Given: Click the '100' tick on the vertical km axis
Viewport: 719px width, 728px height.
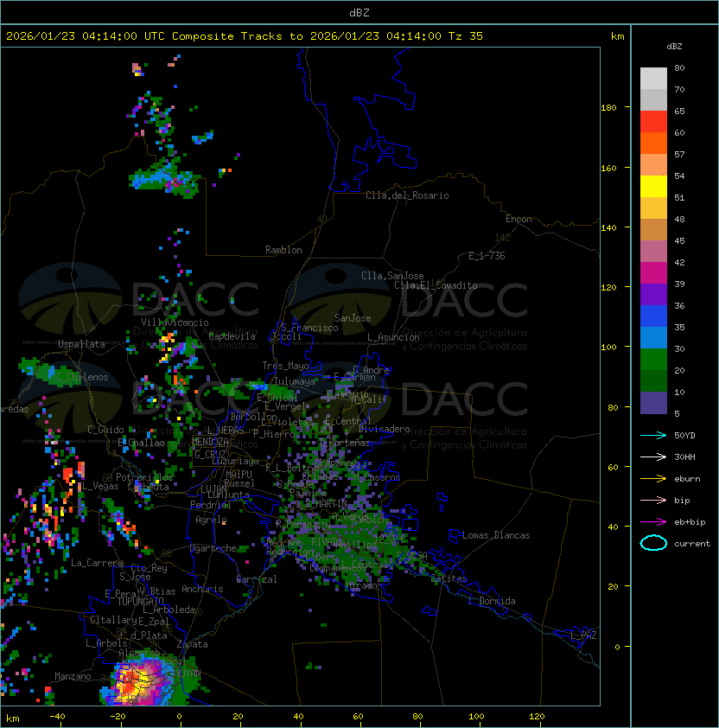Looking at the screenshot, I should [608, 348].
